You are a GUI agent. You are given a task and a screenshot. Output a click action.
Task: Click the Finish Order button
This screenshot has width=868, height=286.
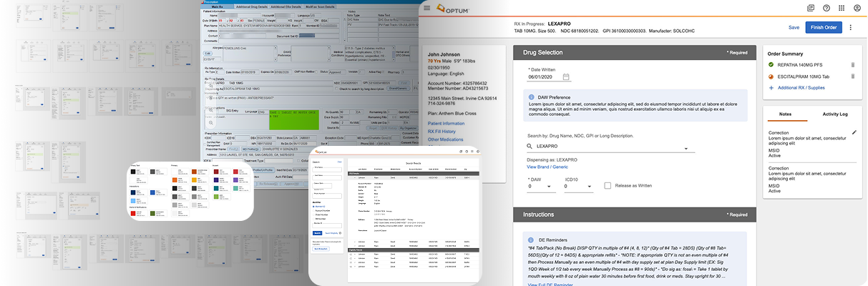pos(824,27)
